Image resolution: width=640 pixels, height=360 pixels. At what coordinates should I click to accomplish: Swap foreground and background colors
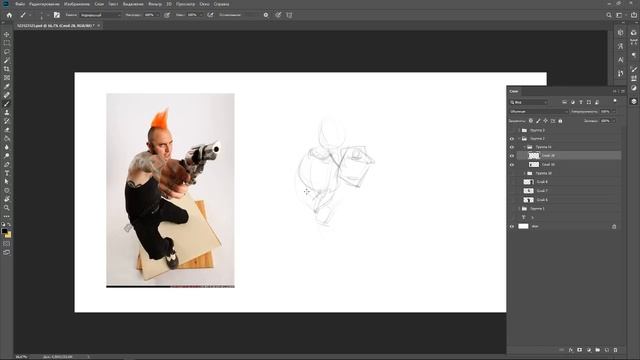[9, 224]
